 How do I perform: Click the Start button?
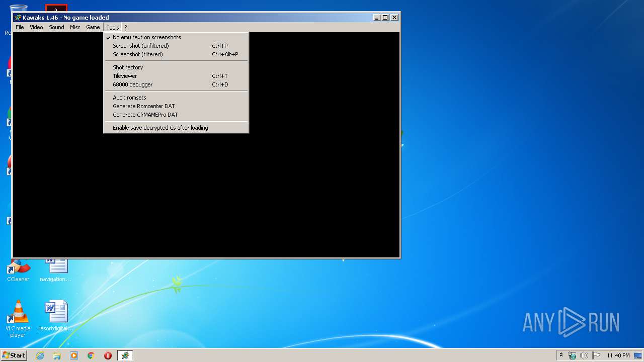coord(14,355)
